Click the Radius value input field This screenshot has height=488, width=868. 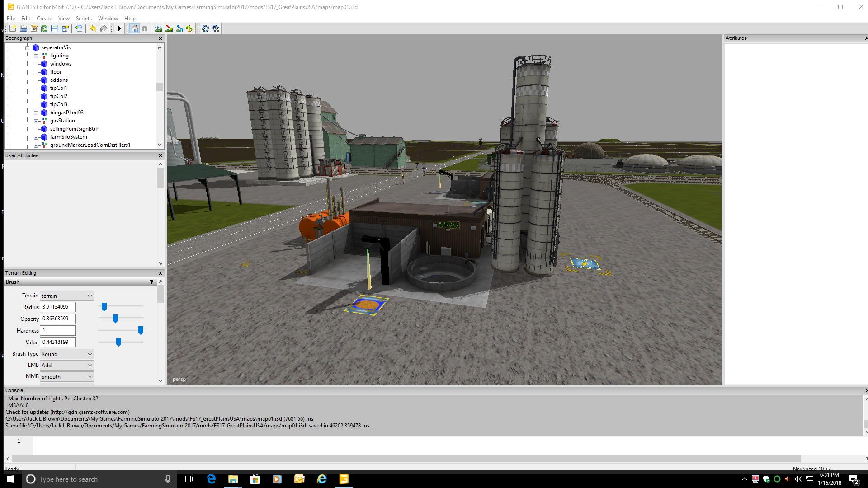coord(57,307)
